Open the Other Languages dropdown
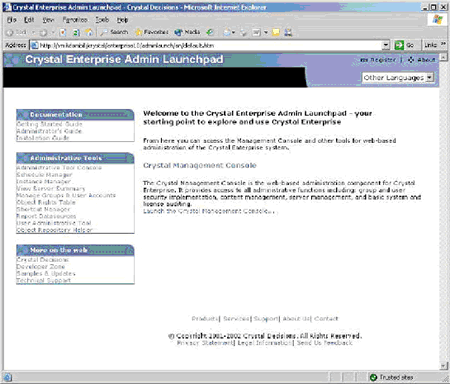This screenshot has height=384, width=450. coord(398,78)
